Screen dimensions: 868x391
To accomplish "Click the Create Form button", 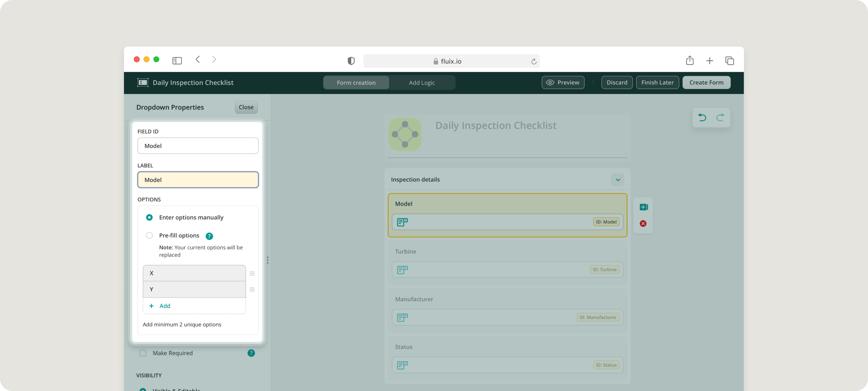I will click(706, 83).
